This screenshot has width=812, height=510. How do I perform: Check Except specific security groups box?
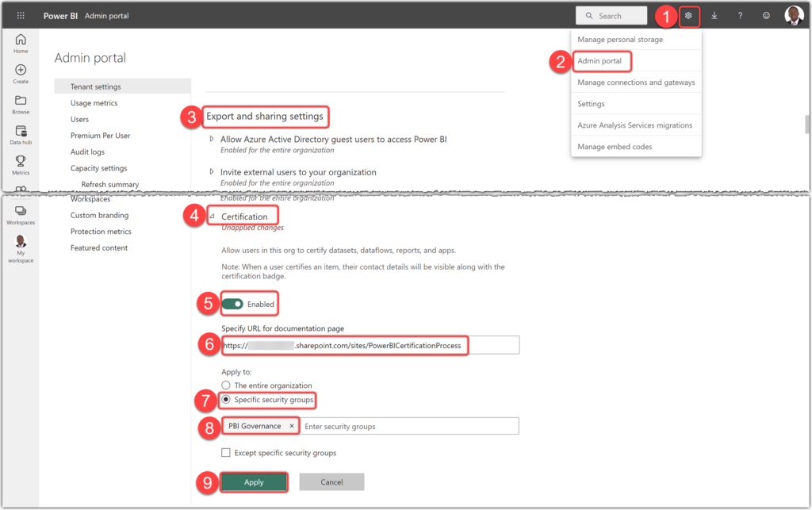pos(226,453)
